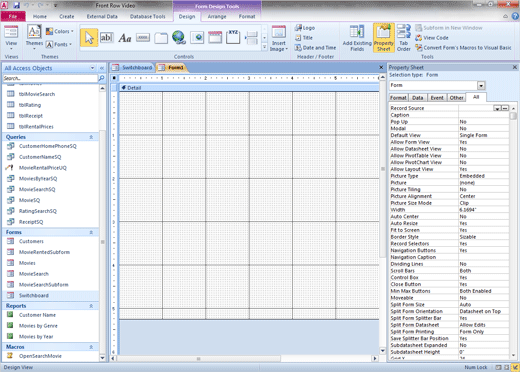Collapse the Macros group

91,347
